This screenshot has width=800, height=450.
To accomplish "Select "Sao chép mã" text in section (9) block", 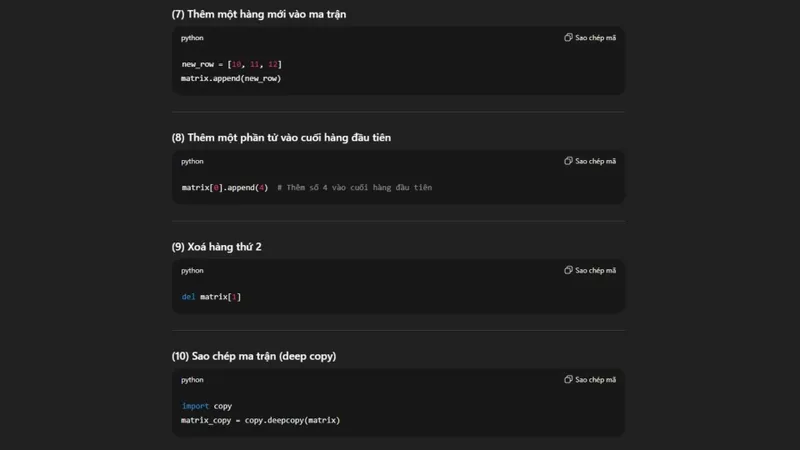I will tap(595, 270).
